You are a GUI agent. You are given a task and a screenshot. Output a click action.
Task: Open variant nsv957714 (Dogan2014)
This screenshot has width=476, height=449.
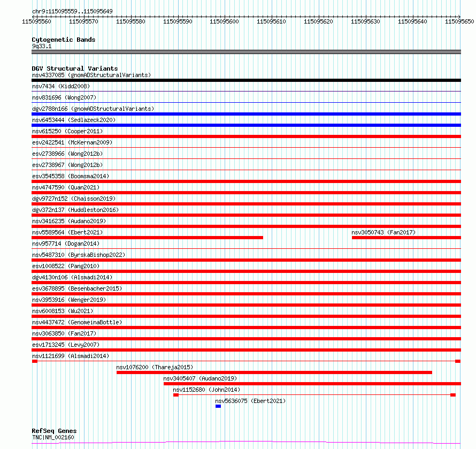click(66, 243)
